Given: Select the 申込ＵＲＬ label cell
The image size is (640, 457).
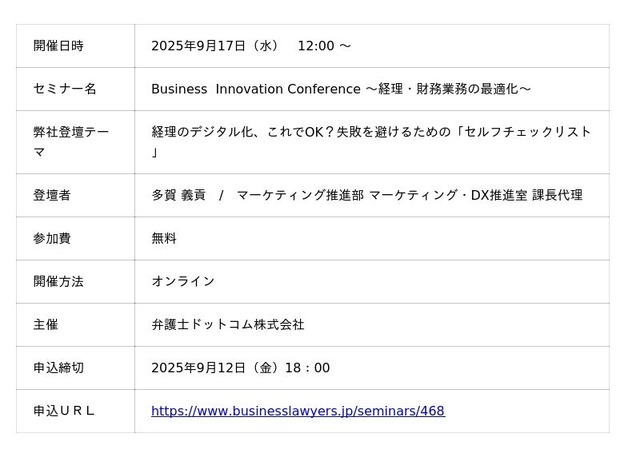Looking at the screenshot, I should click(x=64, y=411).
